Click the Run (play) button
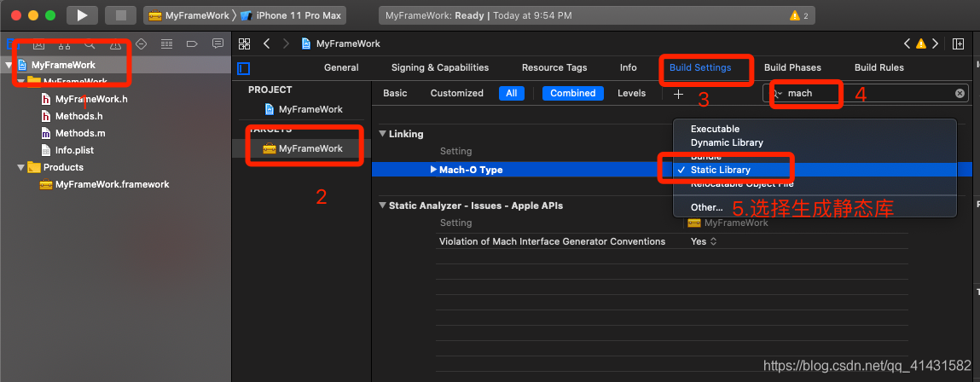The width and height of the screenshot is (980, 382). coord(82,15)
